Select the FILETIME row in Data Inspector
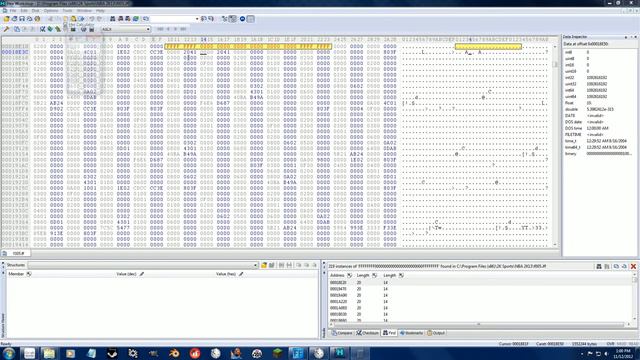Viewport: 640px width, 360px height. tap(599, 134)
